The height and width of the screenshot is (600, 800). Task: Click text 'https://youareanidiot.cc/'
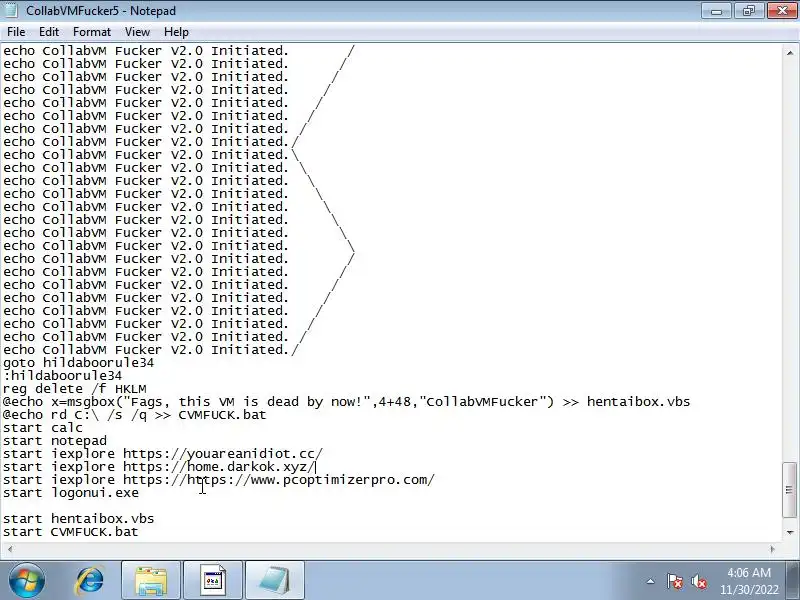[x=223, y=454]
